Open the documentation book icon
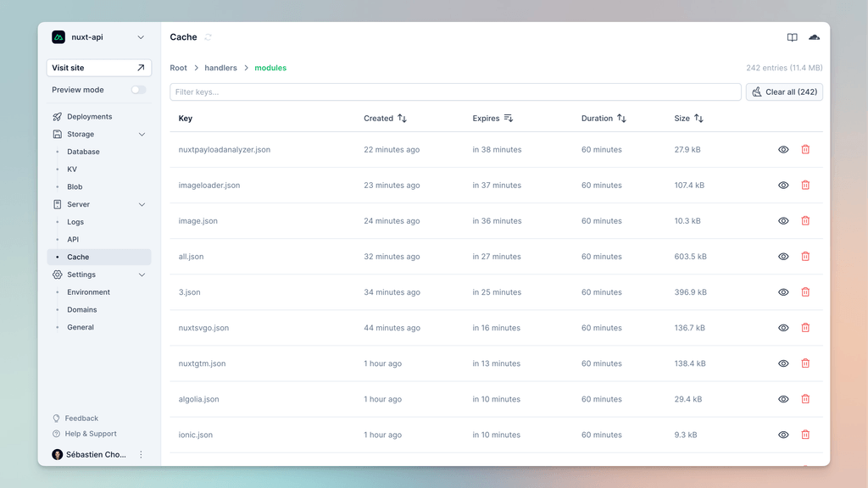The height and width of the screenshot is (488, 868). pos(790,37)
